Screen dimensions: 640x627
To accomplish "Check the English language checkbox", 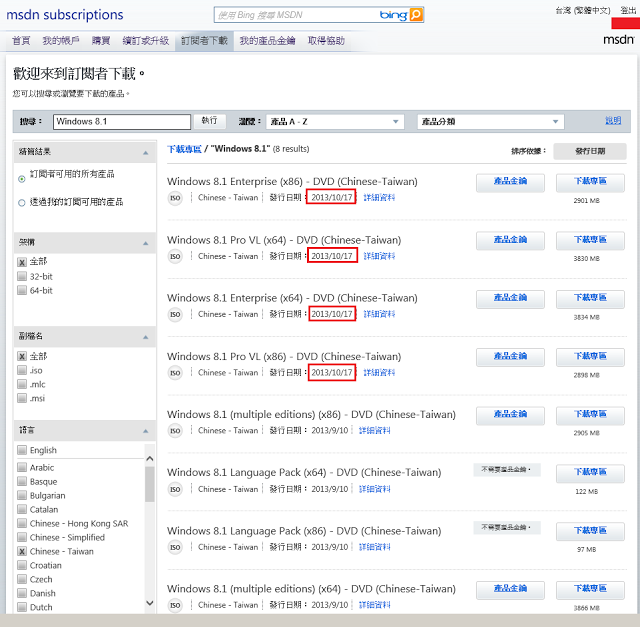I will [x=22, y=450].
